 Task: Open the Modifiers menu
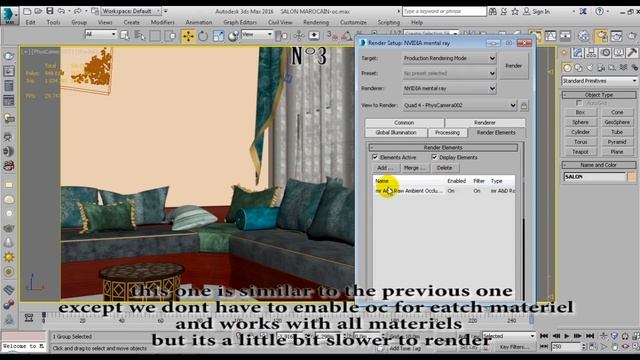pyautogui.click(x=162, y=22)
